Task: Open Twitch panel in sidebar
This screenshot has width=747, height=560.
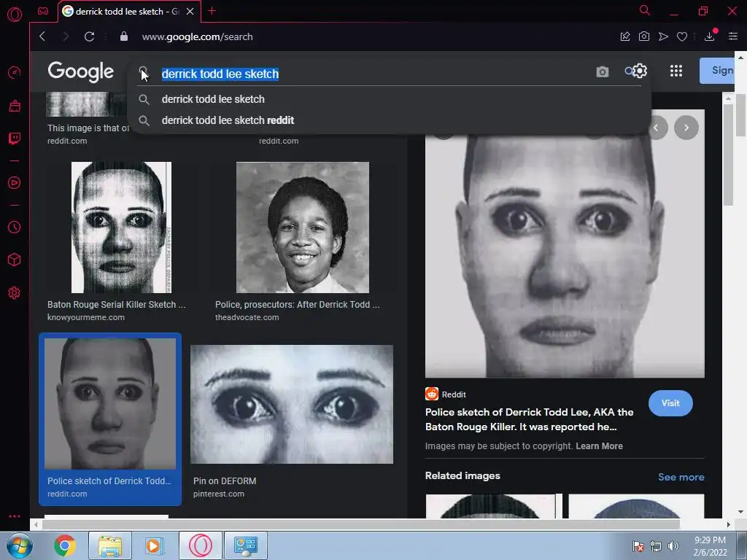Action: click(15, 139)
